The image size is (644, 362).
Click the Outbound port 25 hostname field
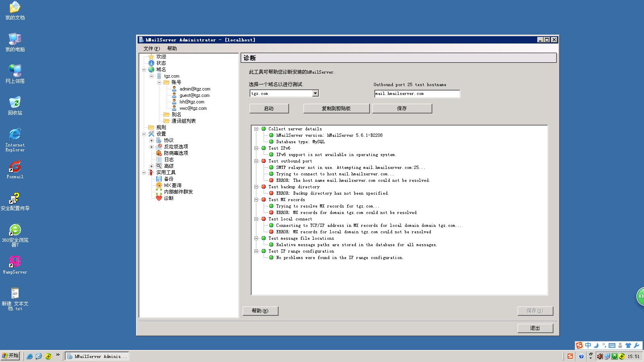tap(417, 94)
